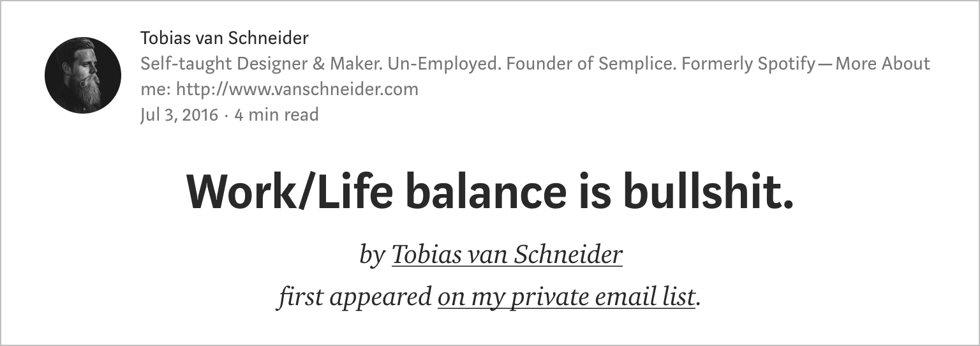Click the "Work/Life balance is bullshit." headline
This screenshot has height=346, width=980.
pos(490,193)
